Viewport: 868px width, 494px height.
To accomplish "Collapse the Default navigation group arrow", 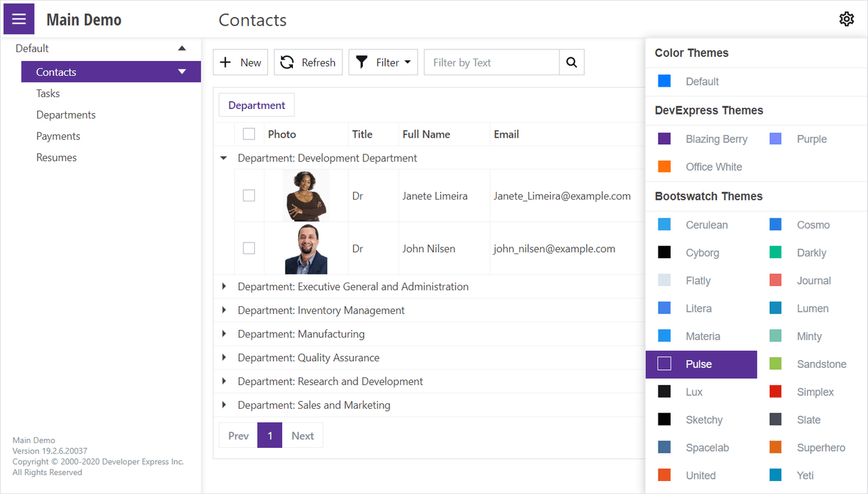I will [182, 48].
